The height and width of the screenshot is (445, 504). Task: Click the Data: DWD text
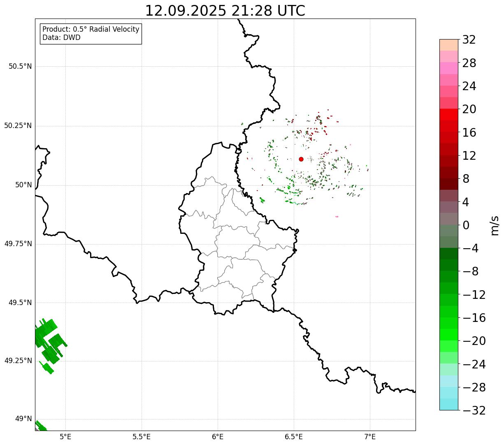(x=62, y=37)
